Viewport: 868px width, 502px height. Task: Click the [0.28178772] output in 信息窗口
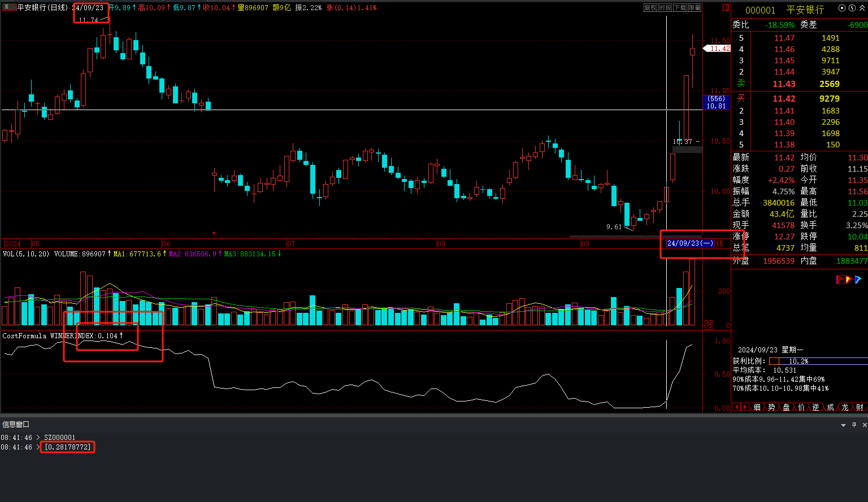67,447
